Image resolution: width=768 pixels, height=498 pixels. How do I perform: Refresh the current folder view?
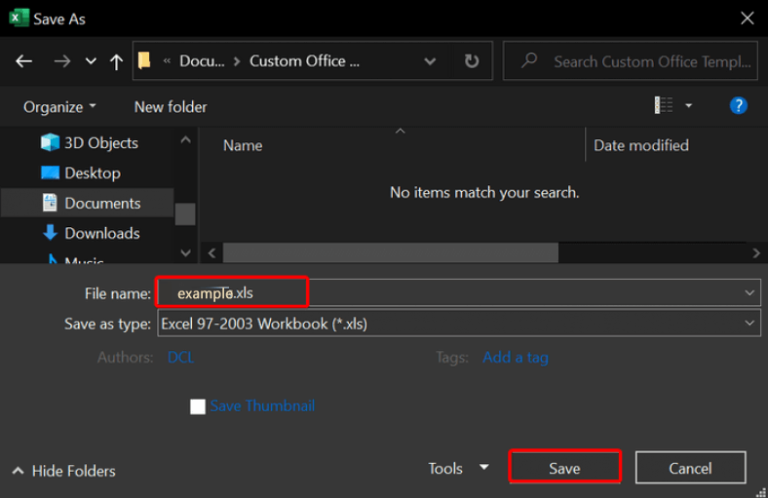471,61
